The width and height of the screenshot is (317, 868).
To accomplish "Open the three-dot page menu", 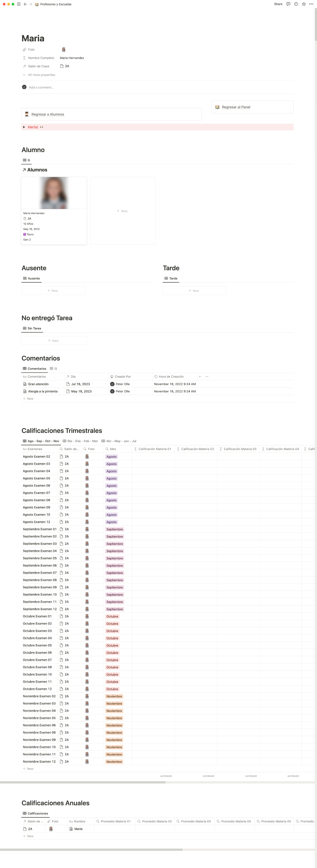I will click(311, 4).
